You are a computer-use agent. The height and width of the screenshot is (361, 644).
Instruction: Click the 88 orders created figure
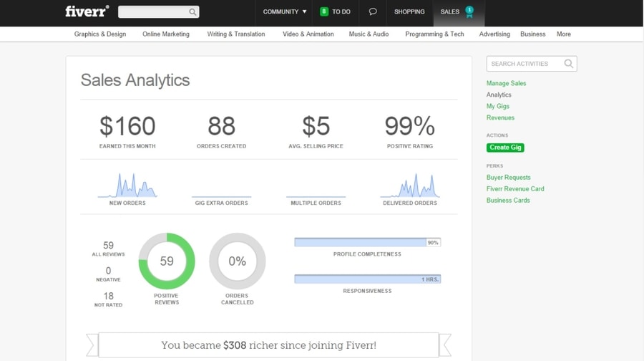pos(221,126)
